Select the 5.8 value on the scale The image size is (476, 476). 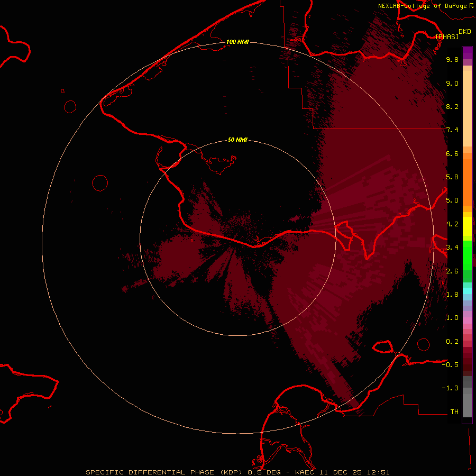[452, 177]
